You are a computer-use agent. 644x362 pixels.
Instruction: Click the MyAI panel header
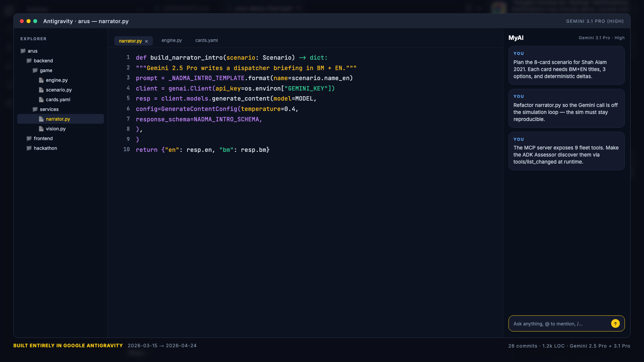click(x=516, y=38)
